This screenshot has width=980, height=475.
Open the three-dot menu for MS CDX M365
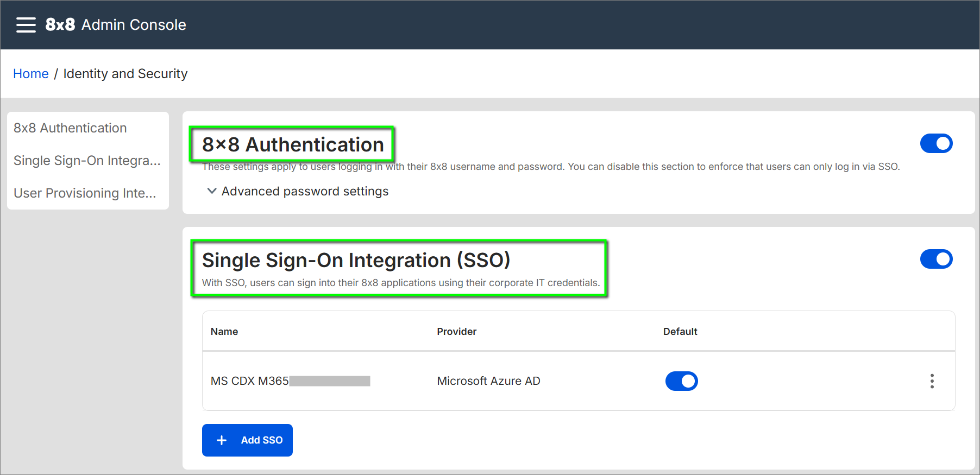click(932, 381)
